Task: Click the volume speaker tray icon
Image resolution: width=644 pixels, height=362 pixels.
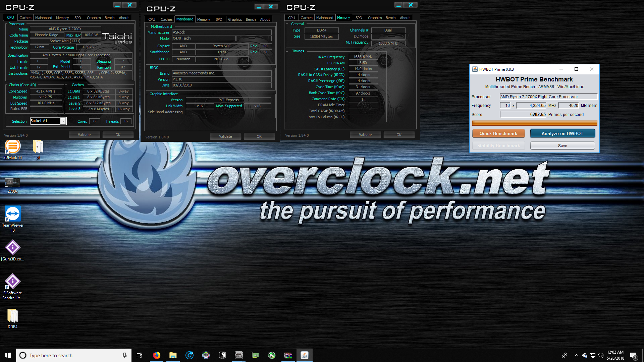Action: click(600, 355)
